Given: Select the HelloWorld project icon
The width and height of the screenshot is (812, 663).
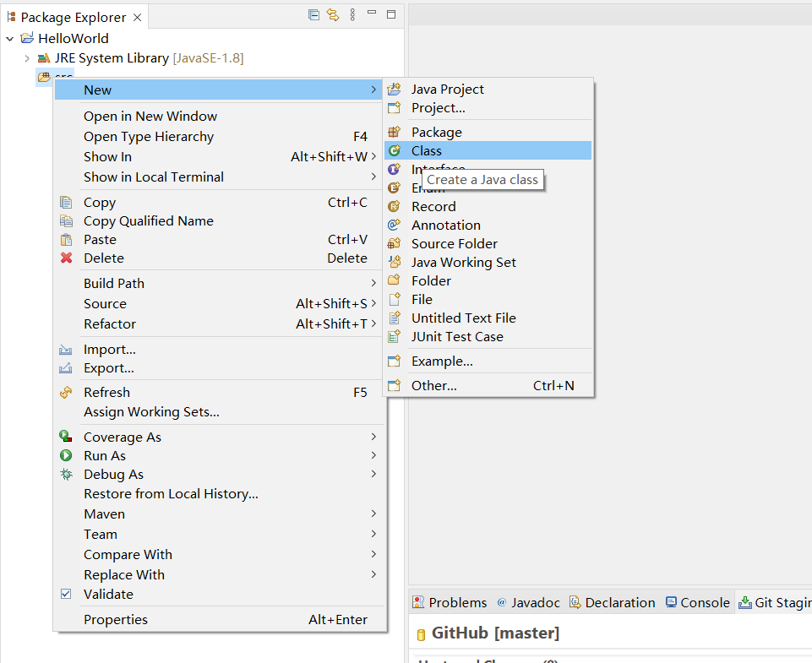Looking at the screenshot, I should [x=27, y=38].
